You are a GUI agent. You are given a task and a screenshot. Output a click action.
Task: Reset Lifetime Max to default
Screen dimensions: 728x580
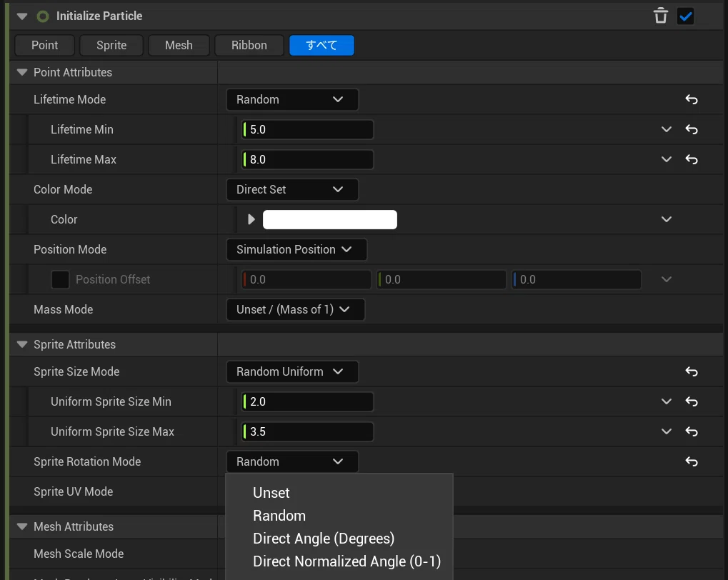coord(692,160)
